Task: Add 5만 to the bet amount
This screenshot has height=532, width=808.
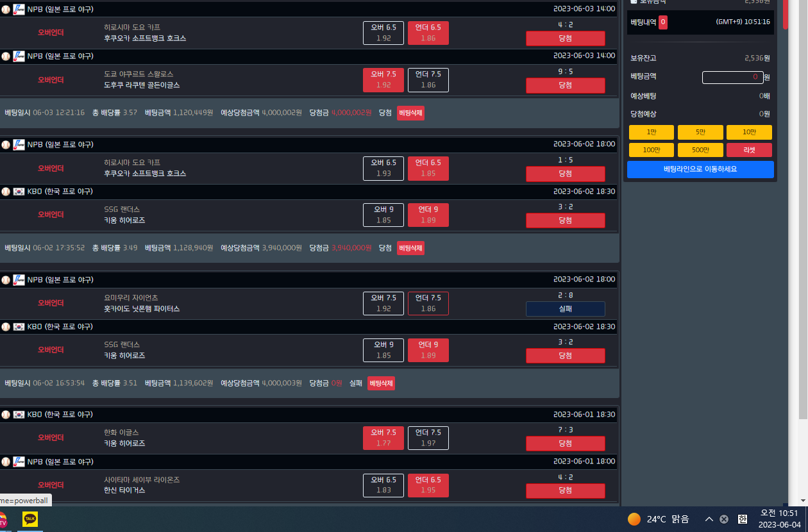Action: tap(700, 132)
